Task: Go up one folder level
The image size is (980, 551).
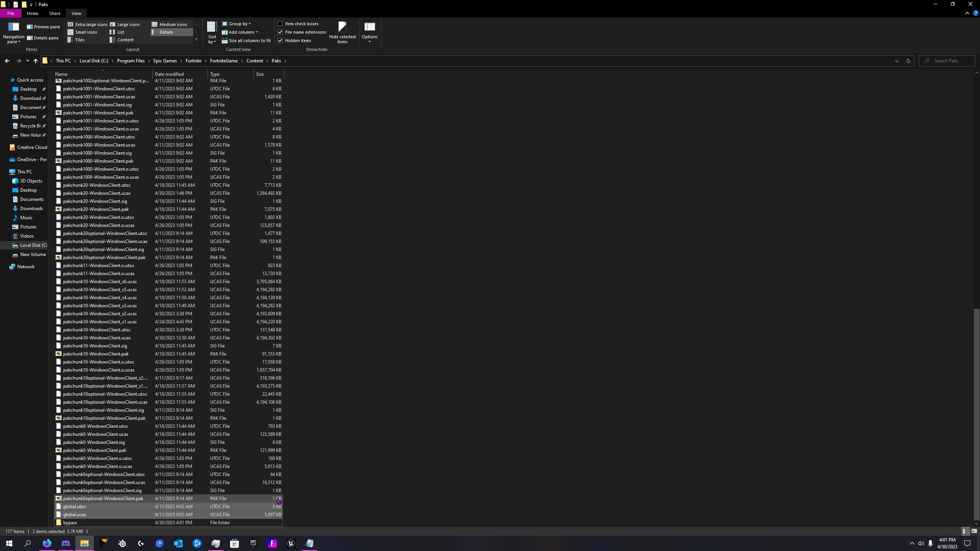Action: coord(35,60)
